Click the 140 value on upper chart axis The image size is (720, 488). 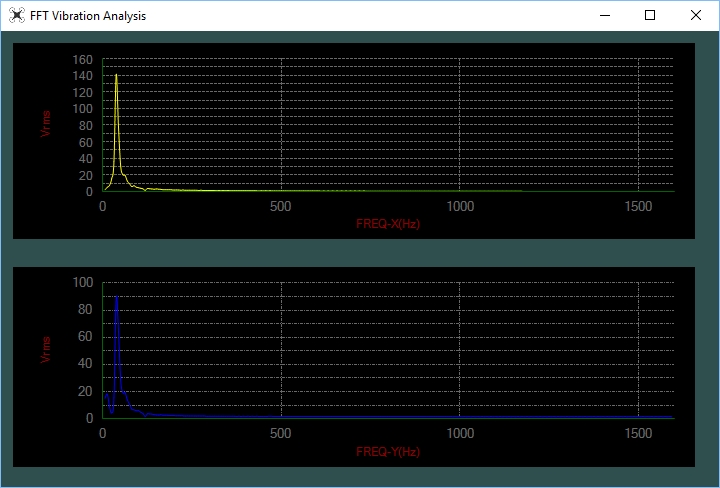83,76
